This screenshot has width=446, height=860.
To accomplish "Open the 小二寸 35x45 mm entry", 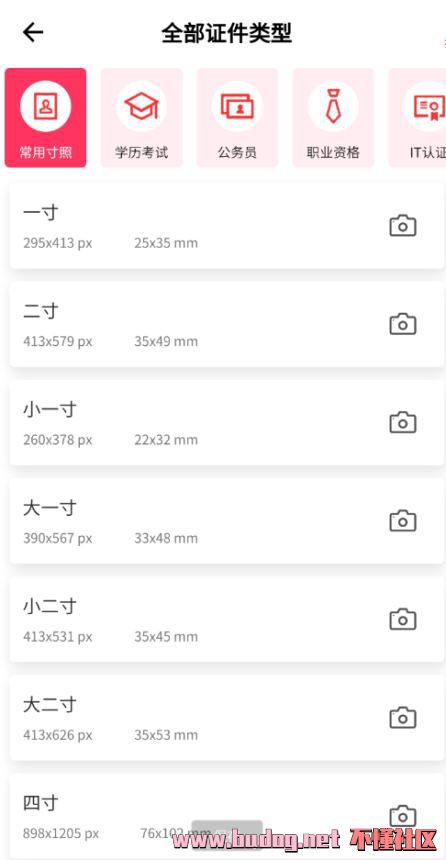I will pos(227,619).
